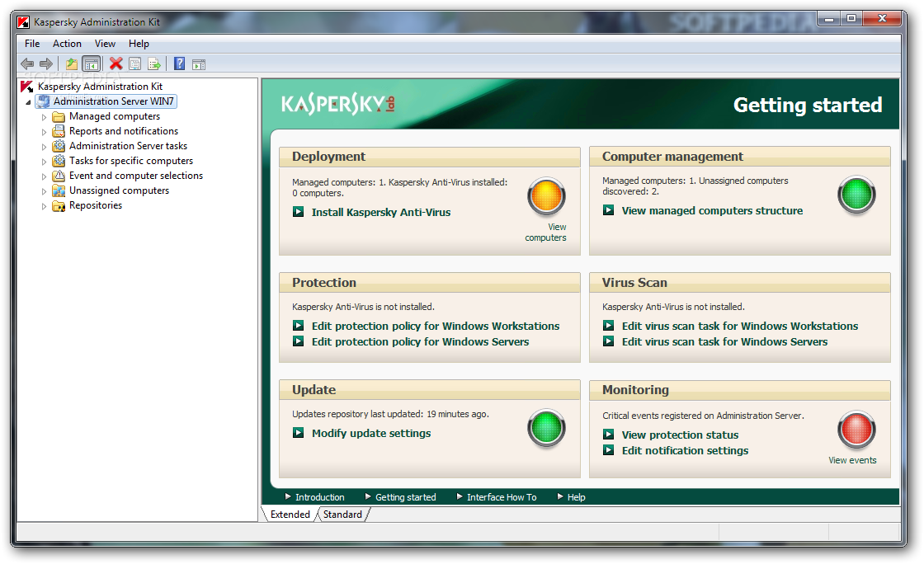
Task: Toggle the Show/Hide action pane icon
Action: click(199, 64)
